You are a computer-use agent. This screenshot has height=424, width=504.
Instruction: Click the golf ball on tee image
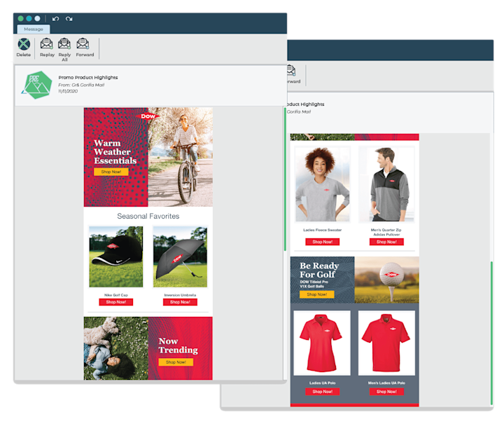pos(386,280)
